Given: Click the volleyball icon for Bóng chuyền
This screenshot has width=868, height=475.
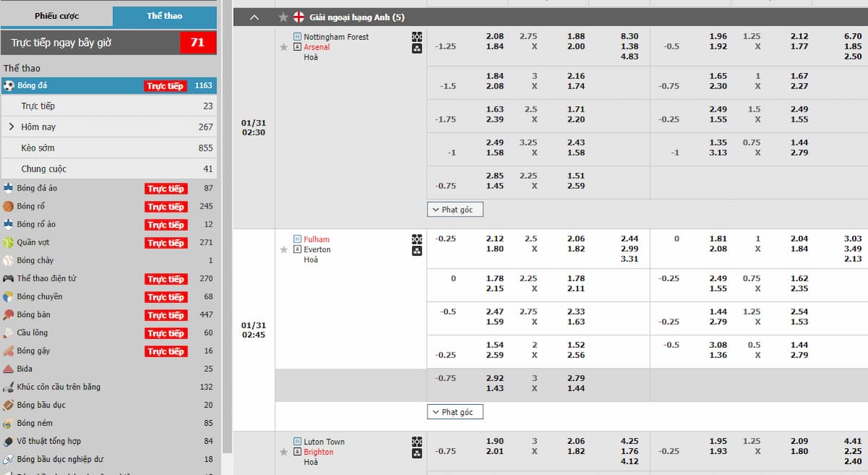Looking at the screenshot, I should (9, 297).
